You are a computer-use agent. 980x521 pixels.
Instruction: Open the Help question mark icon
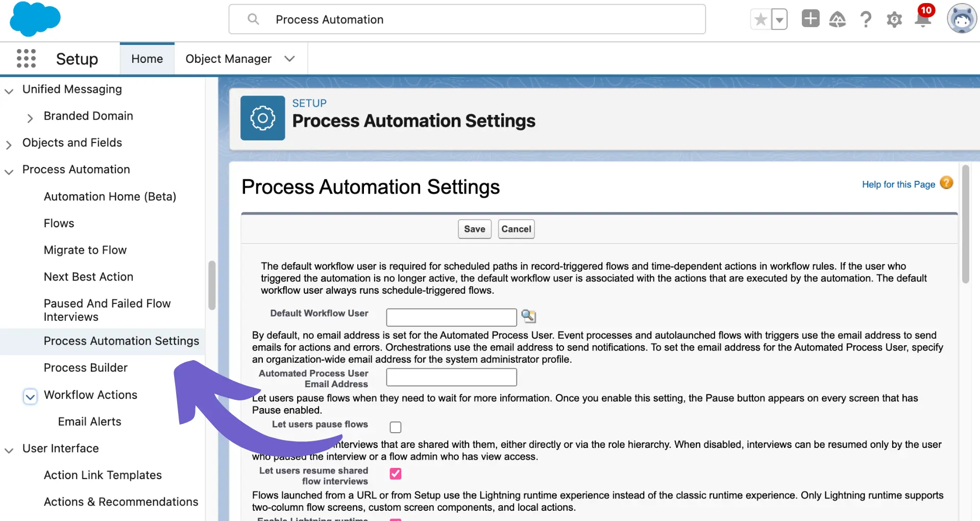coord(866,19)
